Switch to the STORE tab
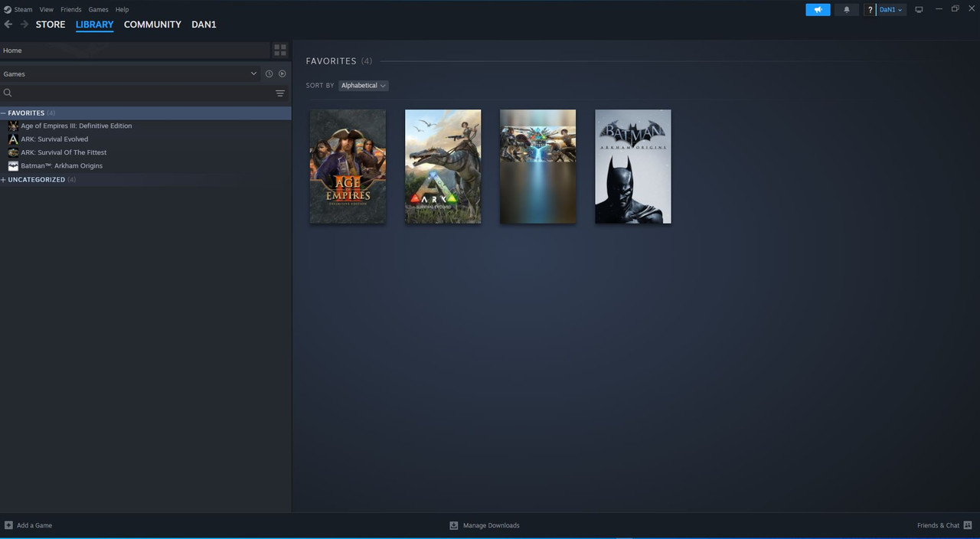Viewport: 980px width, 539px height. [x=51, y=24]
